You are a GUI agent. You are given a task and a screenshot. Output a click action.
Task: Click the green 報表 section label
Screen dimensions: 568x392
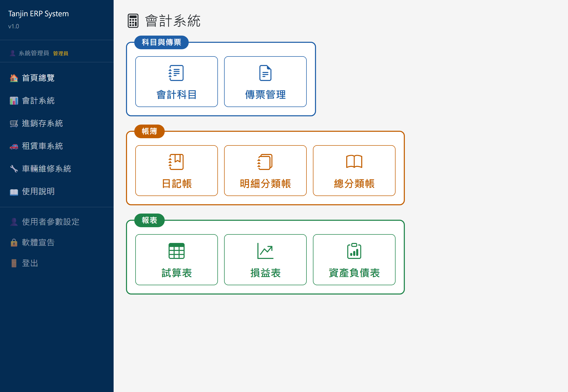pyautogui.click(x=149, y=220)
